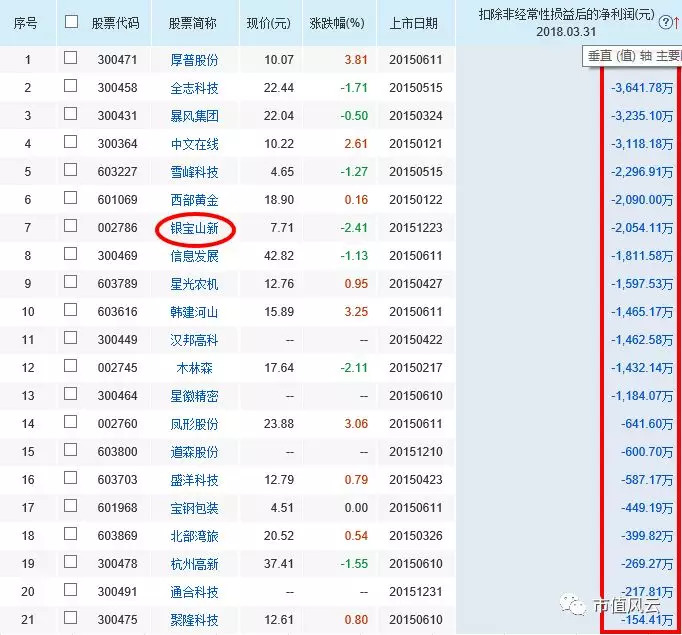The height and width of the screenshot is (635, 682).
Task: Click the -641.60万 net profit value
Action: click(x=647, y=424)
